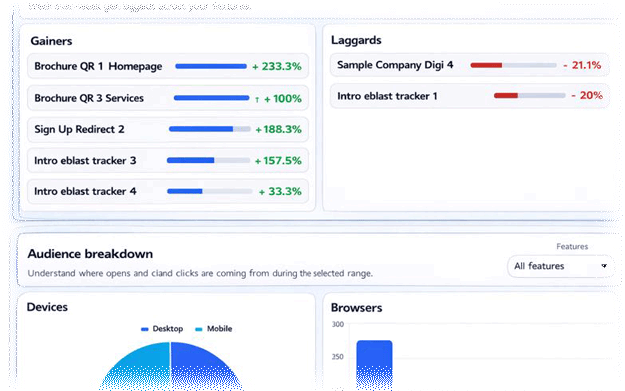The height and width of the screenshot is (391, 625).
Task: Select the Sample Company Digi 4 laggard
Action: point(470,65)
